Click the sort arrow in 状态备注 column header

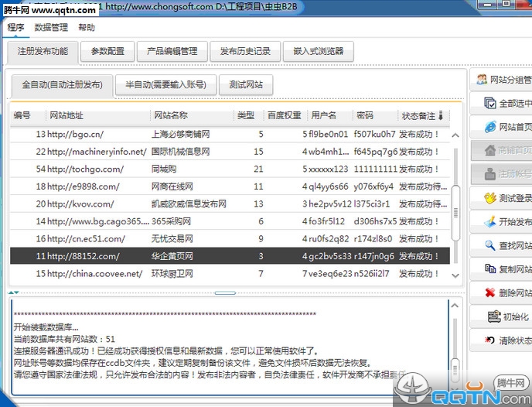441,115
